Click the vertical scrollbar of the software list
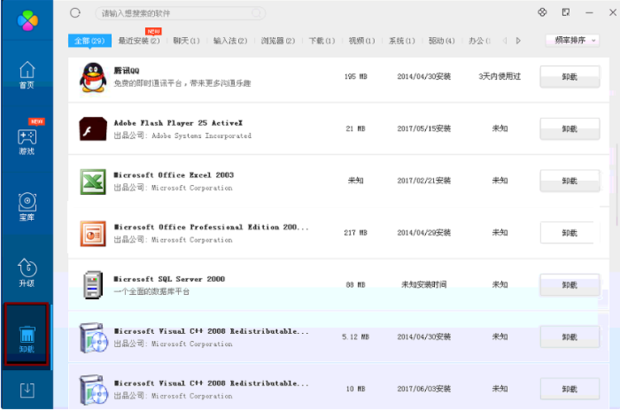Screen dimensions: 620x410 pos(617,186)
